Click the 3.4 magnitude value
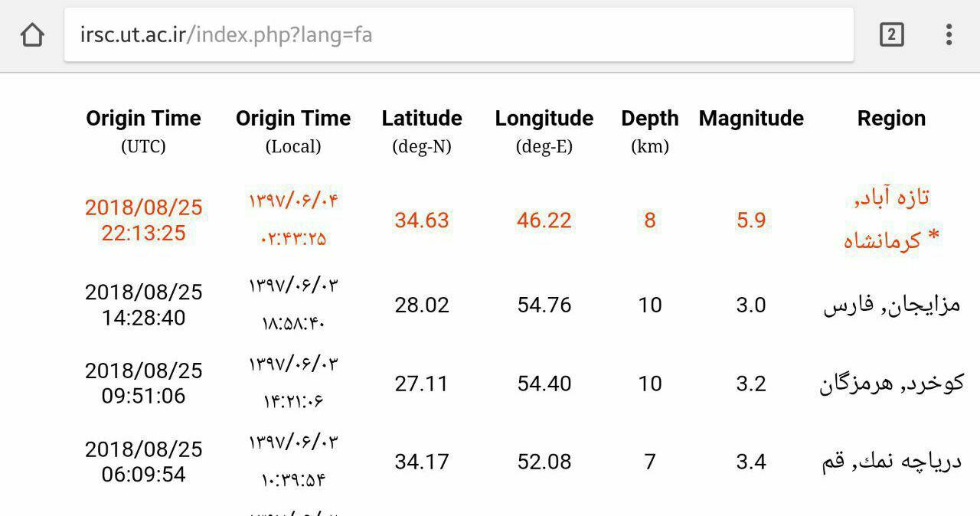This screenshot has width=980, height=516. [751, 462]
